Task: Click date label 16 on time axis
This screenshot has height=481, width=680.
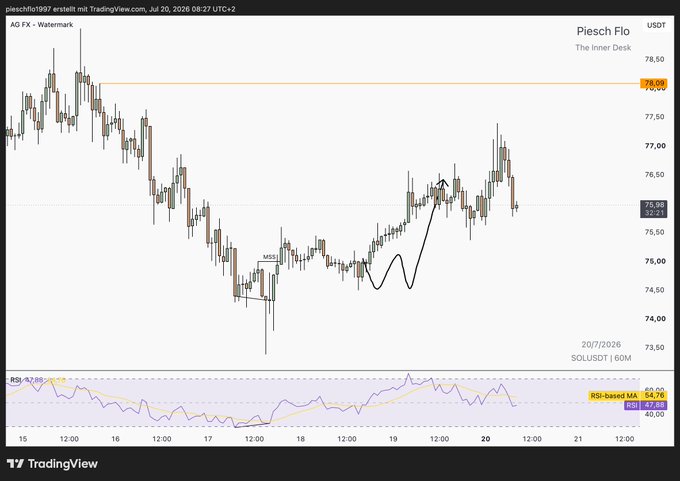Action: 115,439
